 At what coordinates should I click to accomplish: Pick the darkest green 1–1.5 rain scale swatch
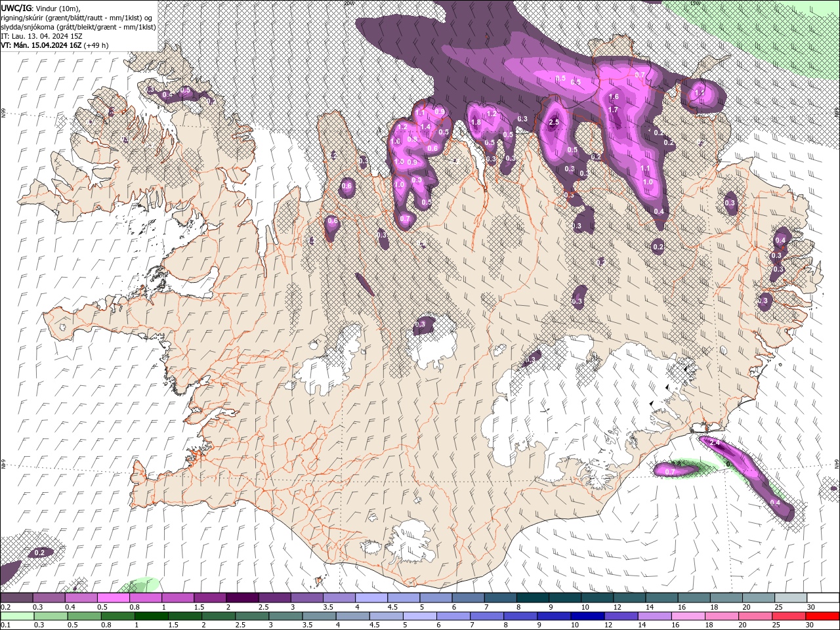pyautogui.click(x=151, y=616)
